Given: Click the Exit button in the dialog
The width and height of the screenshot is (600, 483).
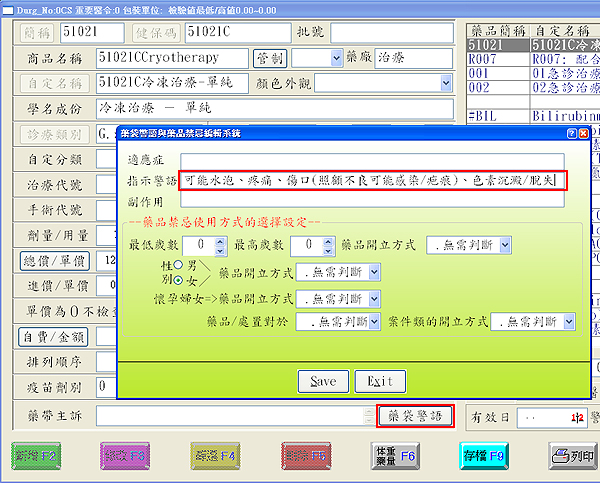Looking at the screenshot, I should click(380, 381).
